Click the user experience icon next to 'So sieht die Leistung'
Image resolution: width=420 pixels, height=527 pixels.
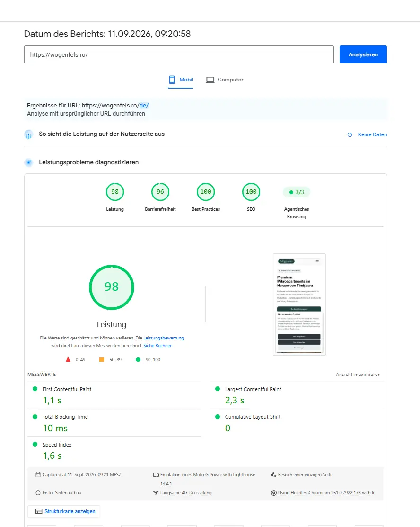pyautogui.click(x=29, y=134)
